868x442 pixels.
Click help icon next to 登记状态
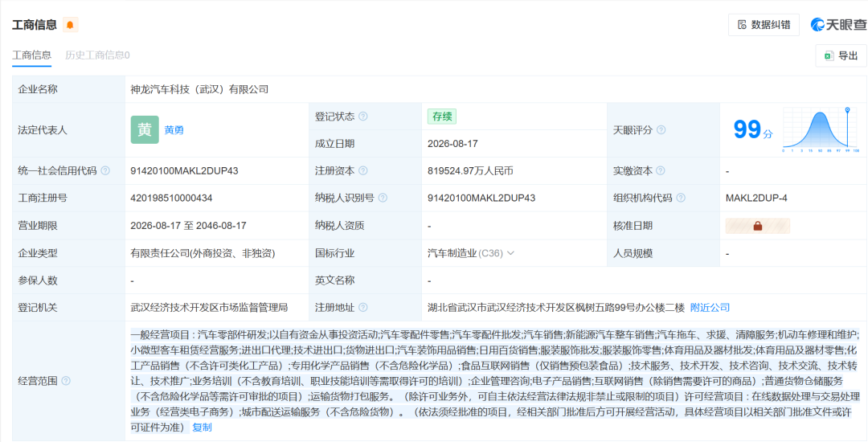(362, 117)
